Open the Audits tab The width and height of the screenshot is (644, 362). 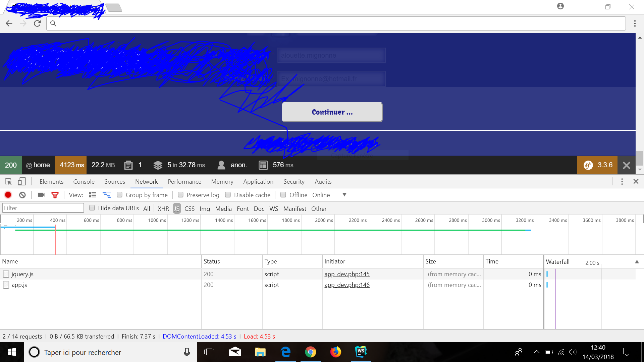click(x=323, y=182)
